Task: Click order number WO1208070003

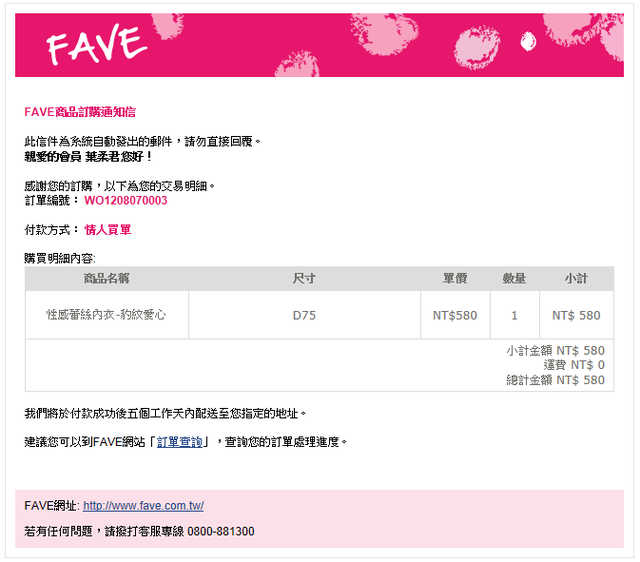Action: click(x=126, y=200)
